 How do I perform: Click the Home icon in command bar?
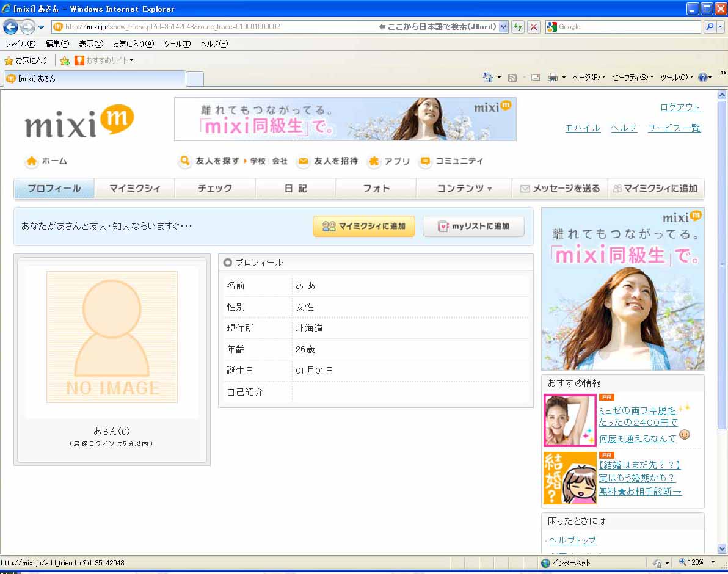click(487, 78)
